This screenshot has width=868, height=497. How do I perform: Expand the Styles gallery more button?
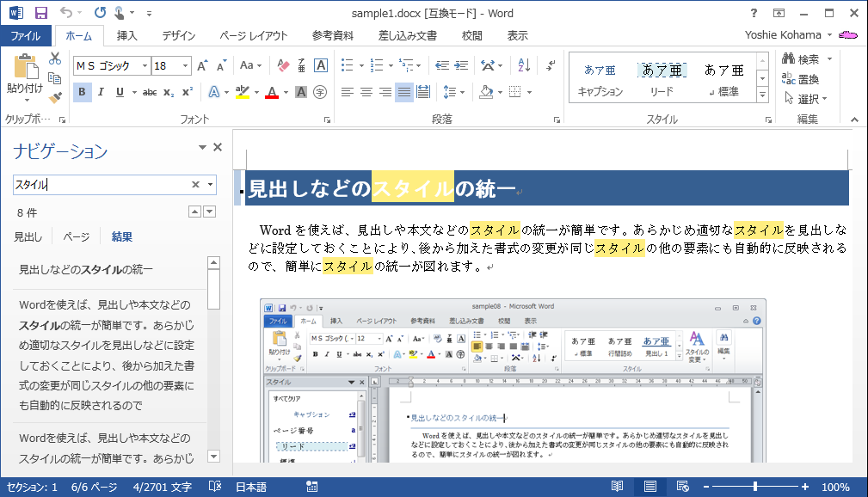pos(763,95)
